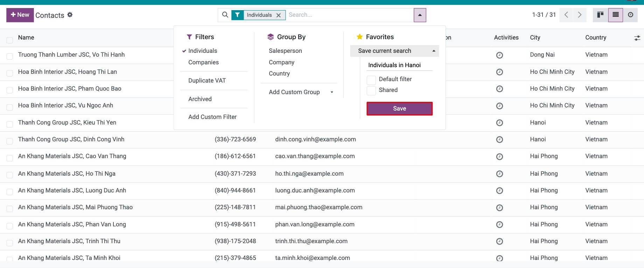Open activity clock for Dinh Cong Vinh row
This screenshot has width=644, height=268.
click(499, 140)
